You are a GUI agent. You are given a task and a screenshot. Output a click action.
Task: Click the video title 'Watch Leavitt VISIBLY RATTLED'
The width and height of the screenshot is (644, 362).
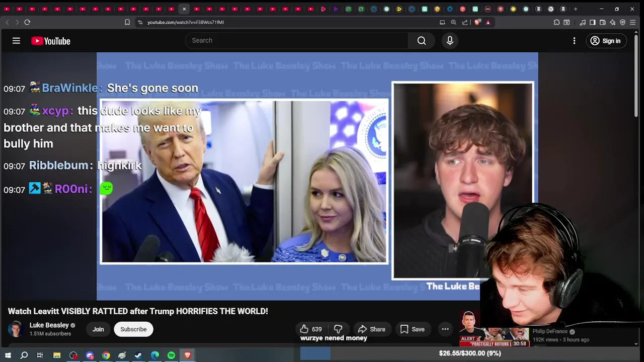click(138, 311)
